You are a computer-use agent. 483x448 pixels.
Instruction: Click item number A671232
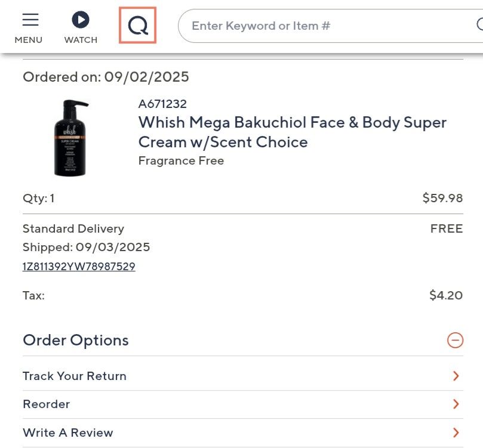pyautogui.click(x=162, y=104)
